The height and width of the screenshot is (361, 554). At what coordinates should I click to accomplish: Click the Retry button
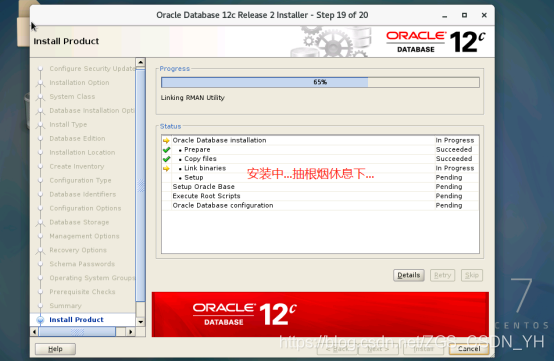coord(442,275)
